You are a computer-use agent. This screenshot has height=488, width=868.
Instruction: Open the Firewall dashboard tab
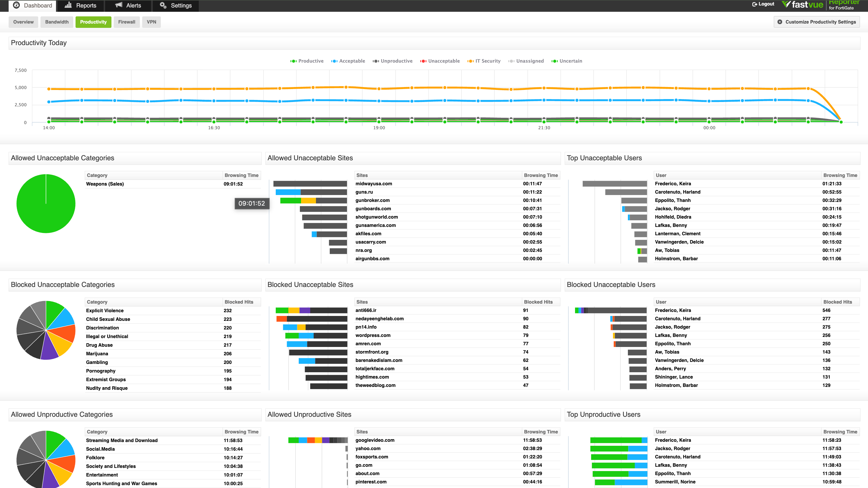127,22
